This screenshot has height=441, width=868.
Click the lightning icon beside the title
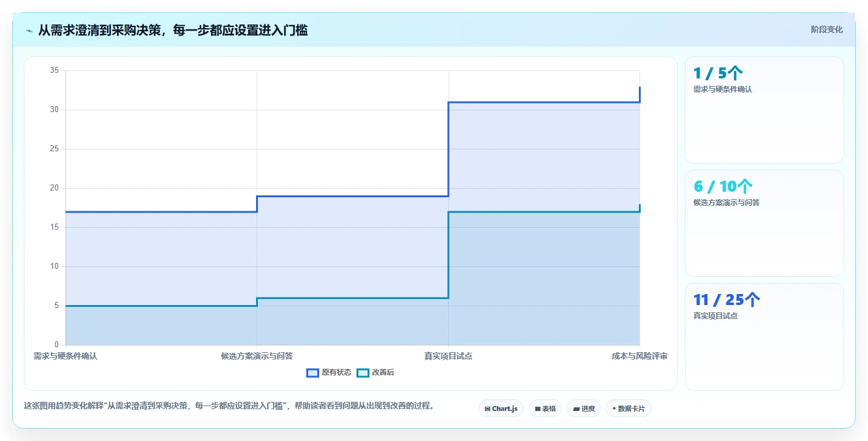(29, 30)
